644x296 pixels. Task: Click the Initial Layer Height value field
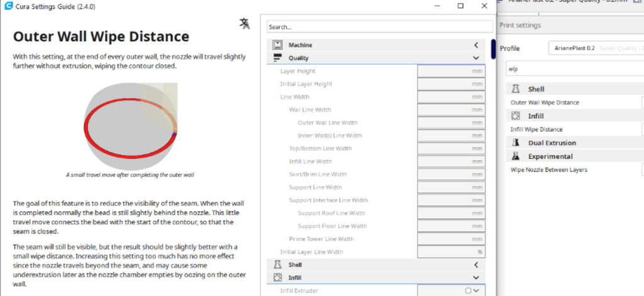[x=451, y=84]
